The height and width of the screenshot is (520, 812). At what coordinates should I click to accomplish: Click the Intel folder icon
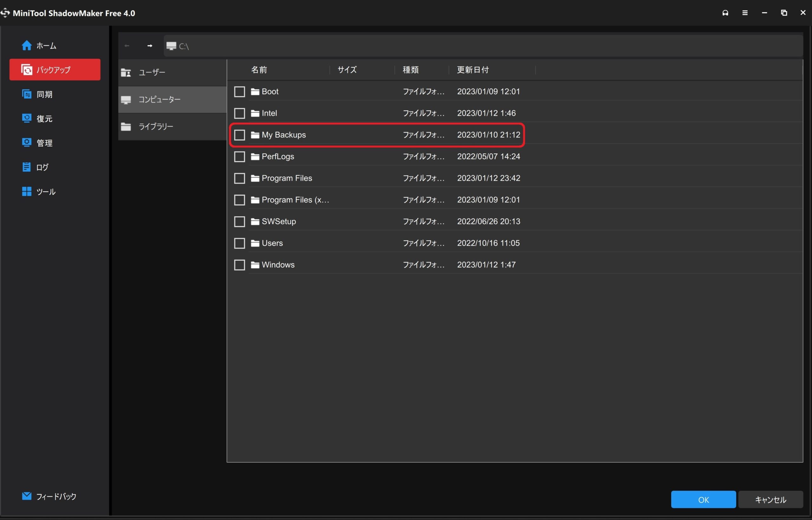tap(255, 113)
